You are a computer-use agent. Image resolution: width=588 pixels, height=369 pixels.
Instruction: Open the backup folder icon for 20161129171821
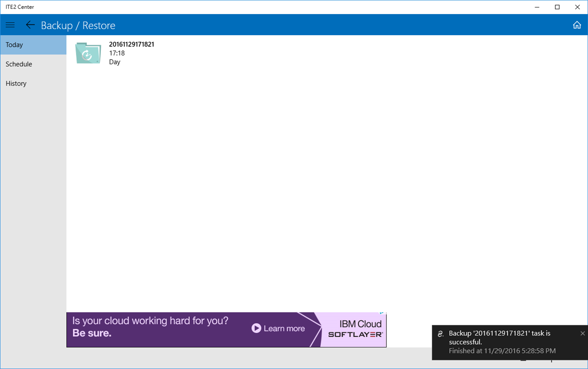point(88,53)
